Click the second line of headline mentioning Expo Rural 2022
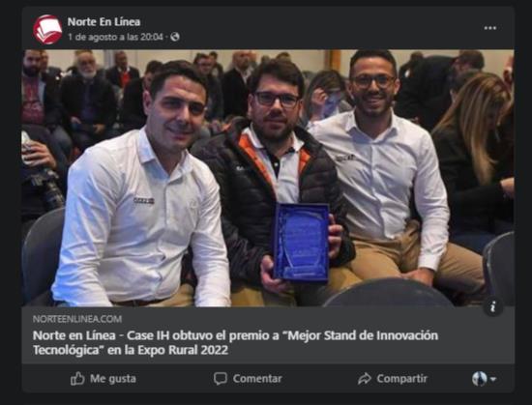 pyautogui.click(x=131, y=350)
